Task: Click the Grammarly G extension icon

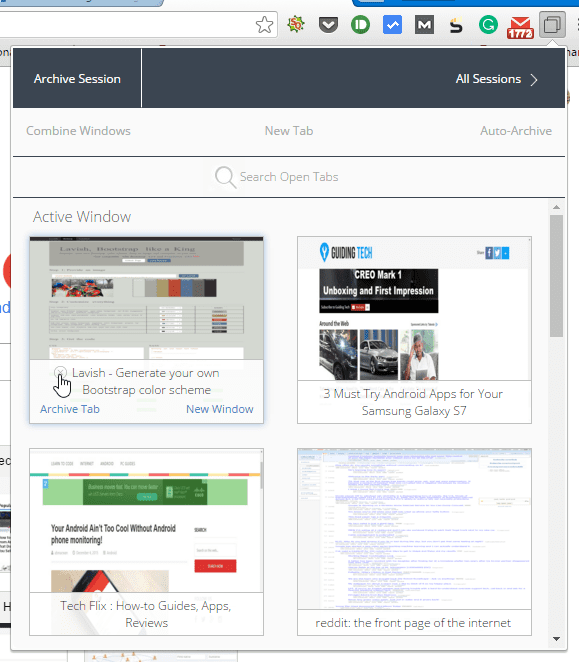Action: tap(488, 25)
